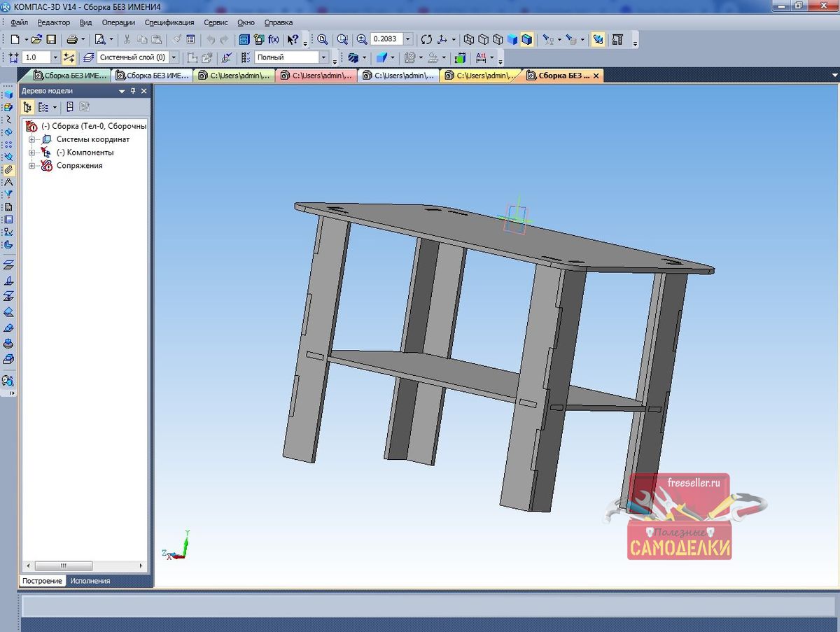Viewport: 840px width, 632px height.
Task: Save the document with the floppy icon
Action: (x=51, y=40)
